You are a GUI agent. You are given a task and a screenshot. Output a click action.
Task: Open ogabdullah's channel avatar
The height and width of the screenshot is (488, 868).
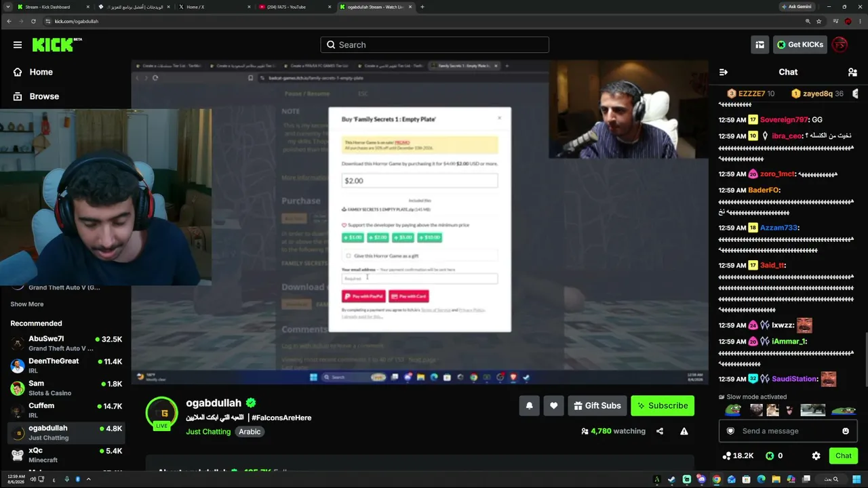163,413
